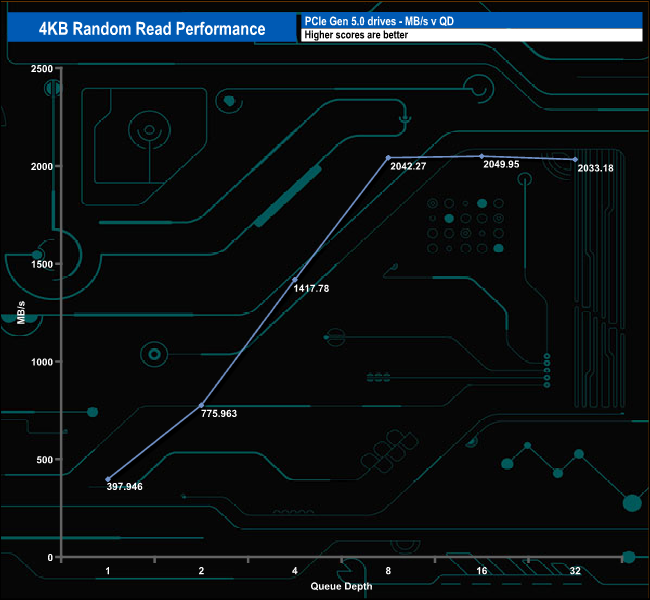
Task: Click the 1417.78 value label
Action: pos(311,288)
